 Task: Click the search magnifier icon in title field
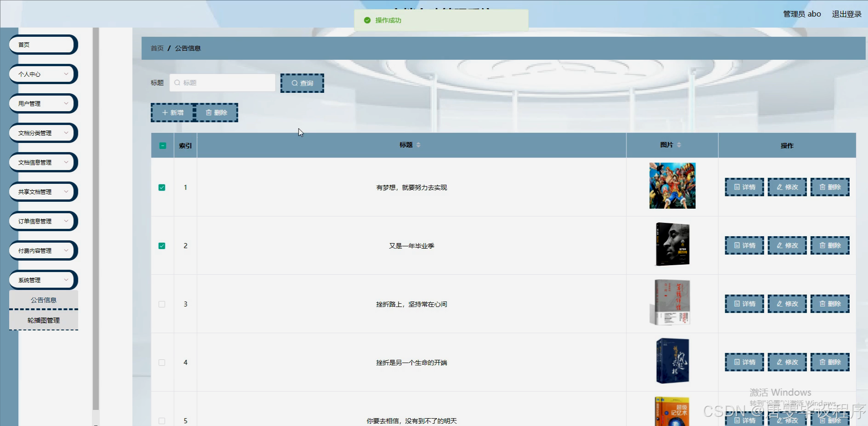tap(177, 83)
